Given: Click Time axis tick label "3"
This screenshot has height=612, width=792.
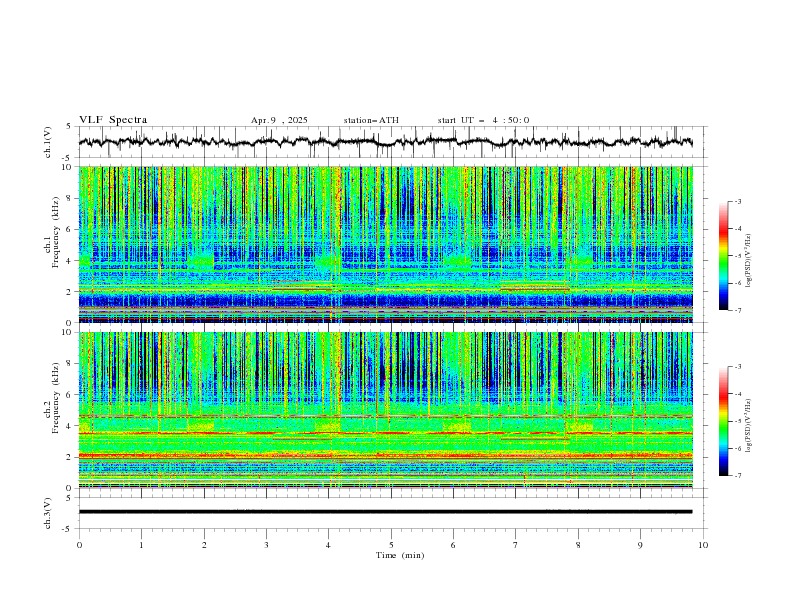Looking at the screenshot, I should 266,545.
